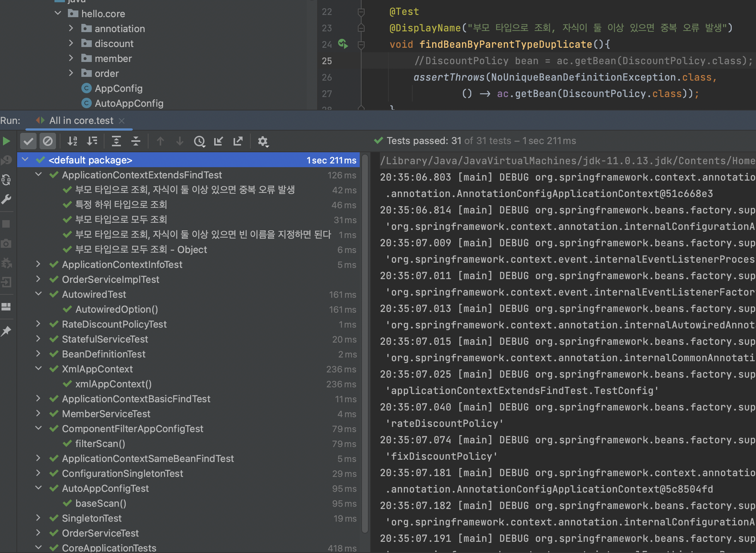Click the camera dump threads icon
This screenshot has height=553, width=756.
click(6, 243)
